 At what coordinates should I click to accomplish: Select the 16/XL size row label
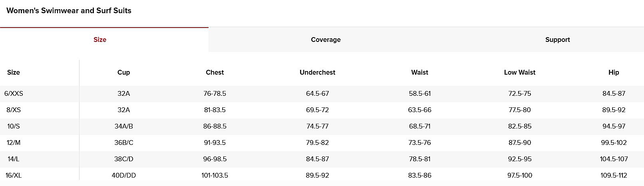(14, 175)
